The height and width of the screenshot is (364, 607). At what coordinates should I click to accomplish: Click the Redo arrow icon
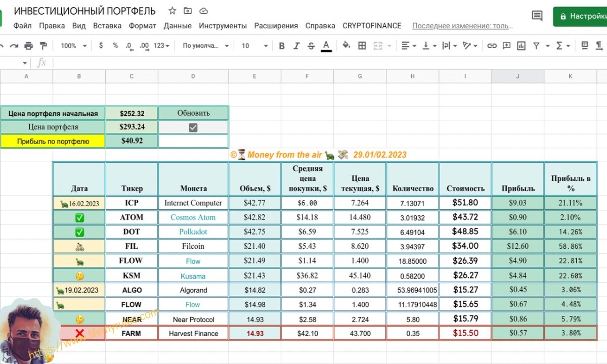pyautogui.click(x=14, y=45)
